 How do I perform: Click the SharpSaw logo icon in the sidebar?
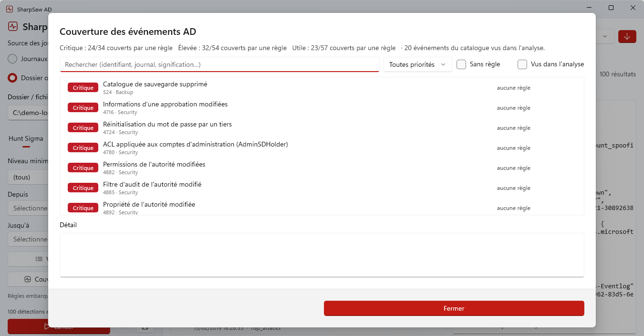(13, 27)
